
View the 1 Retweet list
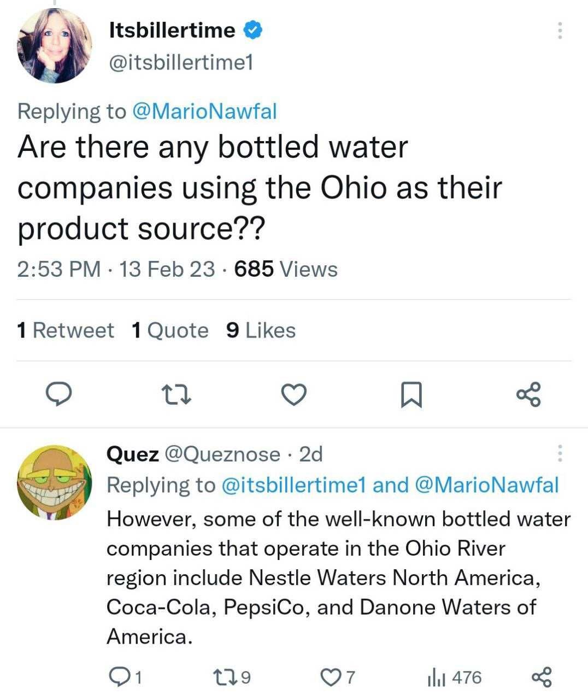click(66, 330)
